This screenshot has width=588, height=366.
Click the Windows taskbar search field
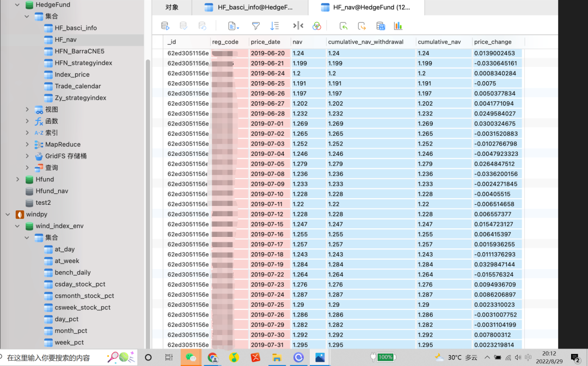click(69, 357)
